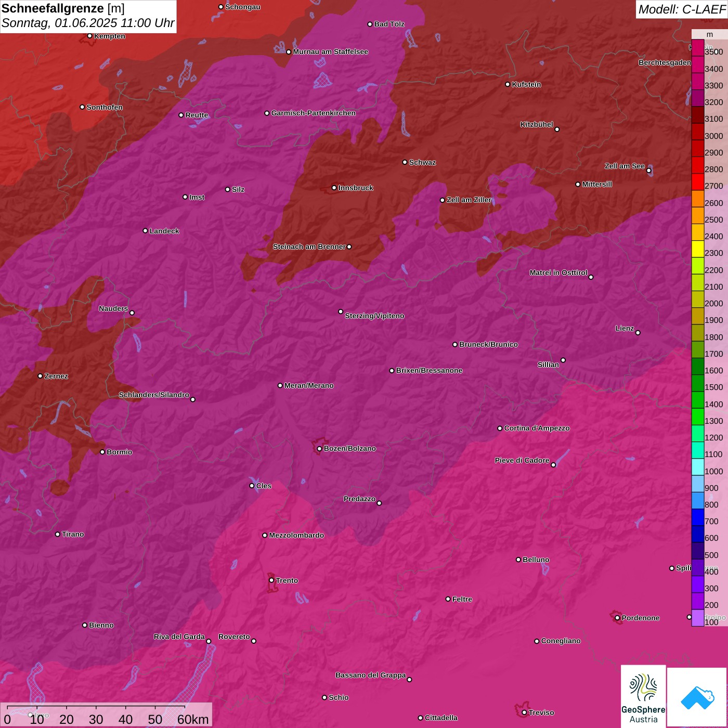Click the legend value '1900'
The width and height of the screenshot is (728, 728).
tap(714, 320)
